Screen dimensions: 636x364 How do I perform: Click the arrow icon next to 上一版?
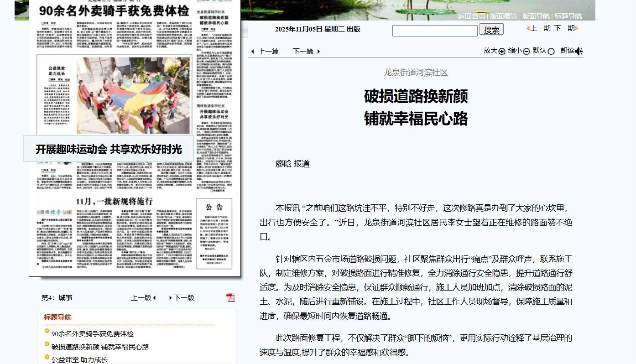tap(155, 298)
